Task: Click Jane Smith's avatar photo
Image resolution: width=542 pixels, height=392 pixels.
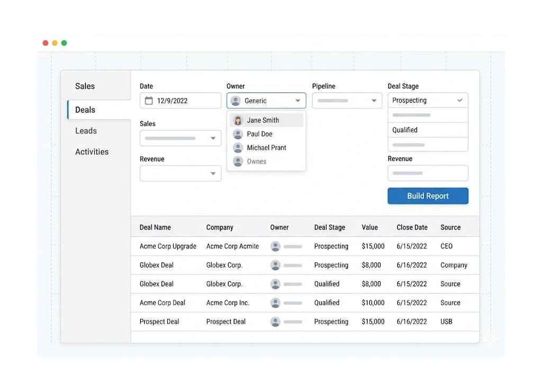Action: coord(238,120)
